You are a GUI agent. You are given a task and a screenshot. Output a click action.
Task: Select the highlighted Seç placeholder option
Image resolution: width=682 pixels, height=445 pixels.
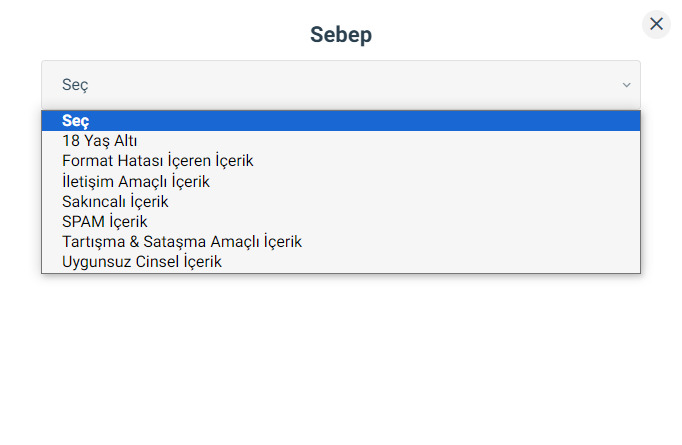click(341, 121)
